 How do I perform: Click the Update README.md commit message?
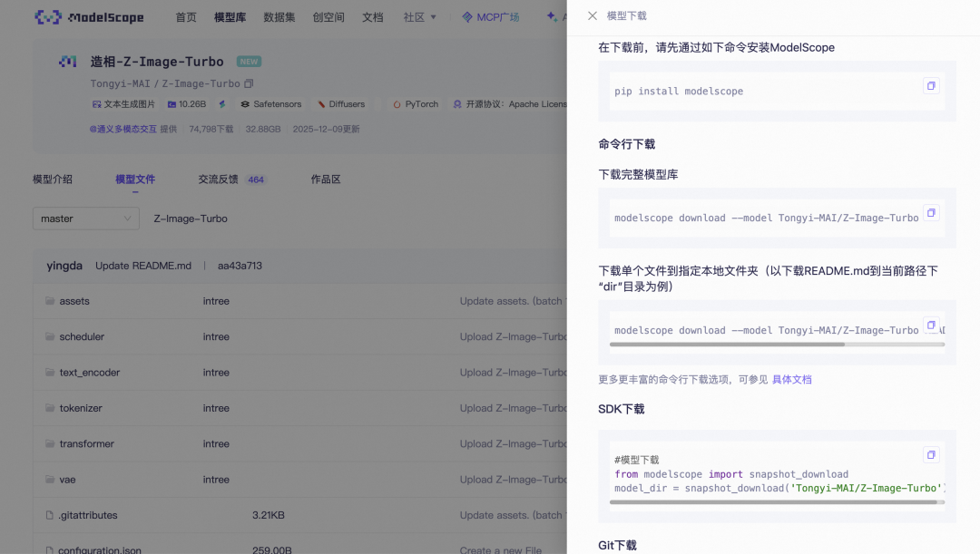143,266
